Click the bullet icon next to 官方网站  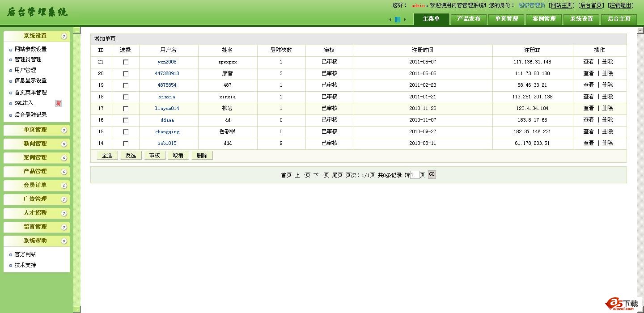coord(11,255)
